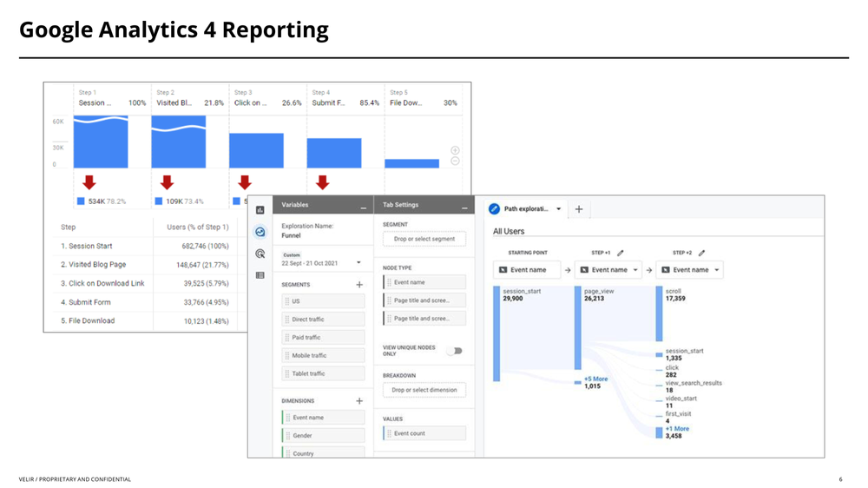Image resolution: width=868 pixels, height=488 pixels.
Task: Click the Drop or select segment field
Action: pos(424,239)
